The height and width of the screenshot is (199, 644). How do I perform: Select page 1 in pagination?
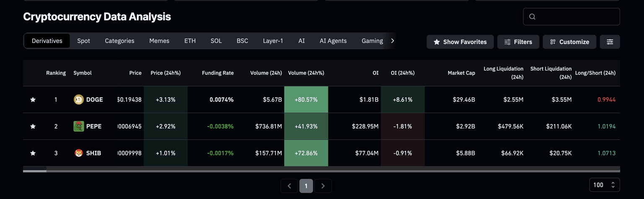click(x=306, y=186)
